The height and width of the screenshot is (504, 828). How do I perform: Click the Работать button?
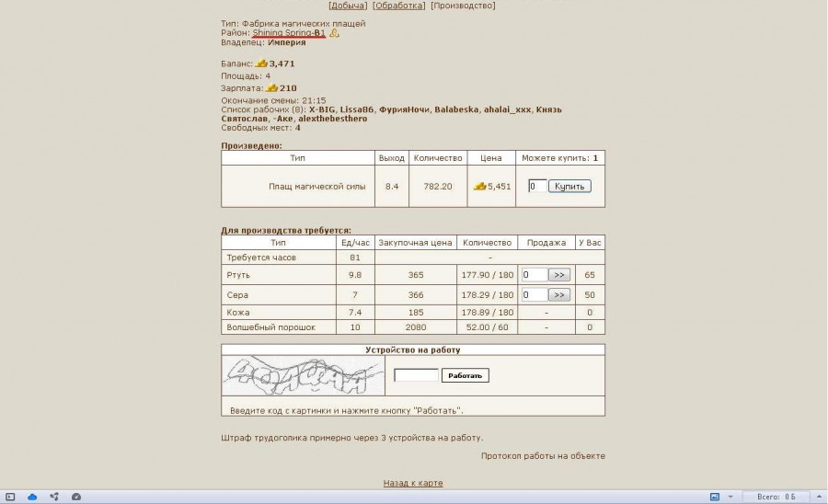(x=466, y=375)
